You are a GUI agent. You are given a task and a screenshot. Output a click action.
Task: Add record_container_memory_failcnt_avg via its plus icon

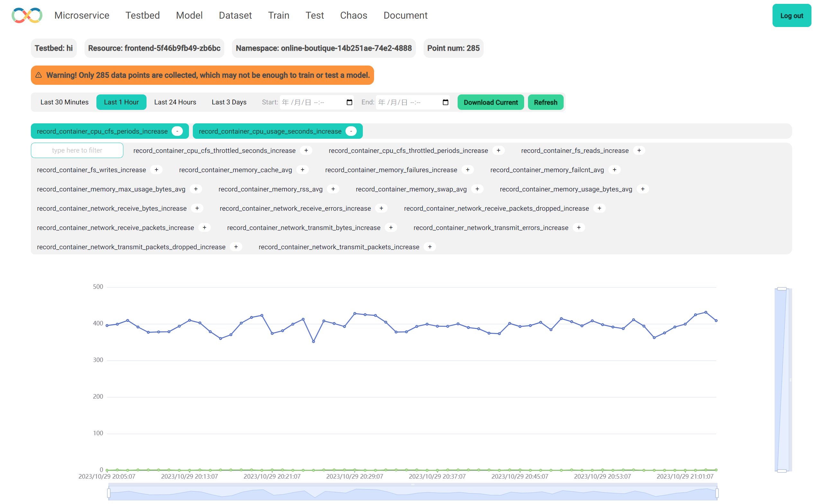point(614,170)
